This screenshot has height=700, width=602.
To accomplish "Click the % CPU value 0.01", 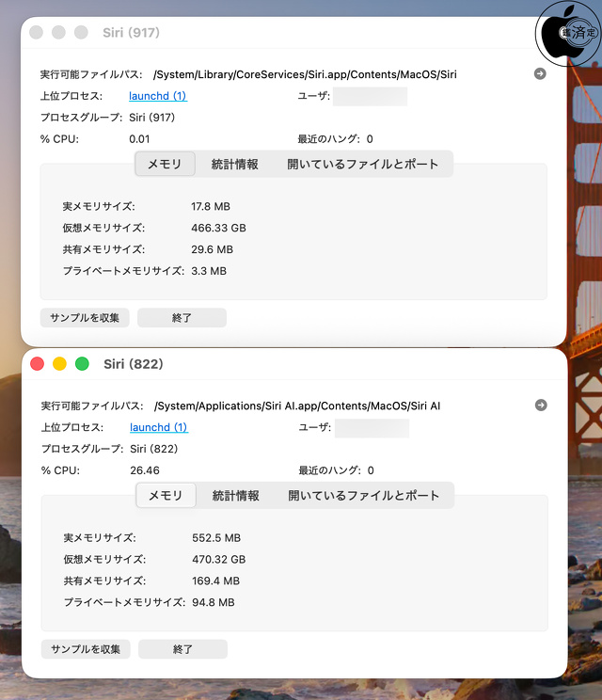I will (139, 139).
